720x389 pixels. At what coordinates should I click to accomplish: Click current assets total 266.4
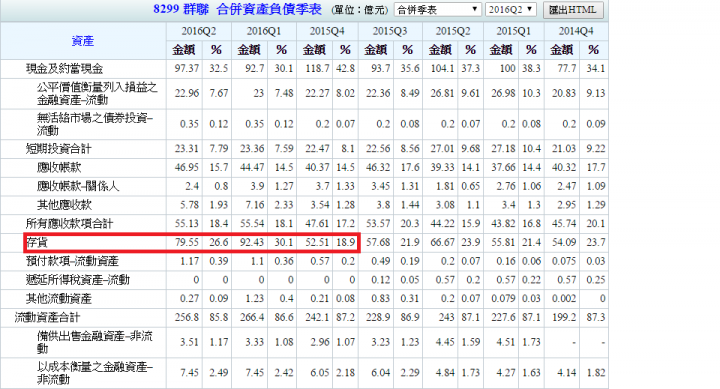(x=252, y=317)
